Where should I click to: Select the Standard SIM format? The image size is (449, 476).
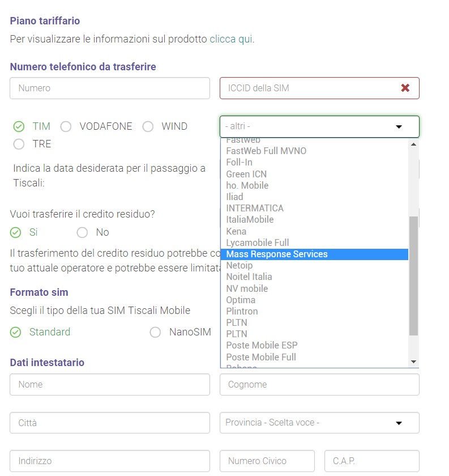(x=16, y=332)
